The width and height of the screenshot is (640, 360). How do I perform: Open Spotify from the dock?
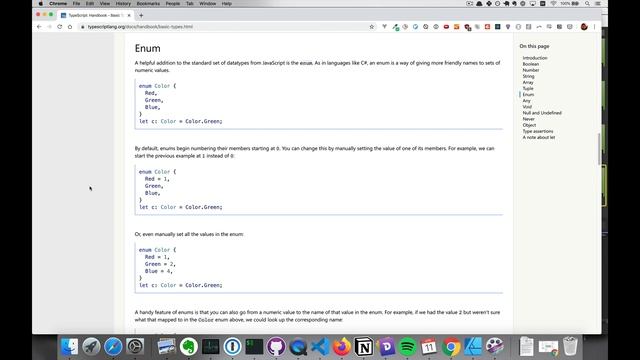tap(407, 347)
